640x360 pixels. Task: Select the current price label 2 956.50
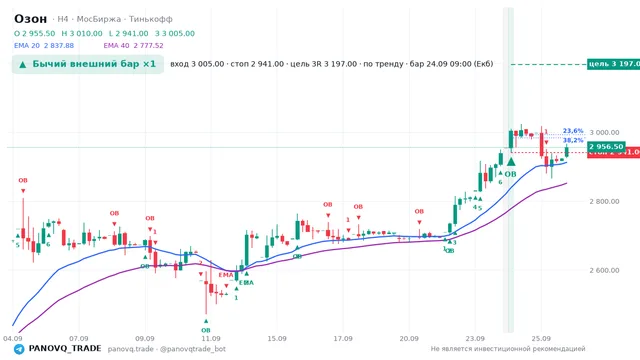coord(606,147)
